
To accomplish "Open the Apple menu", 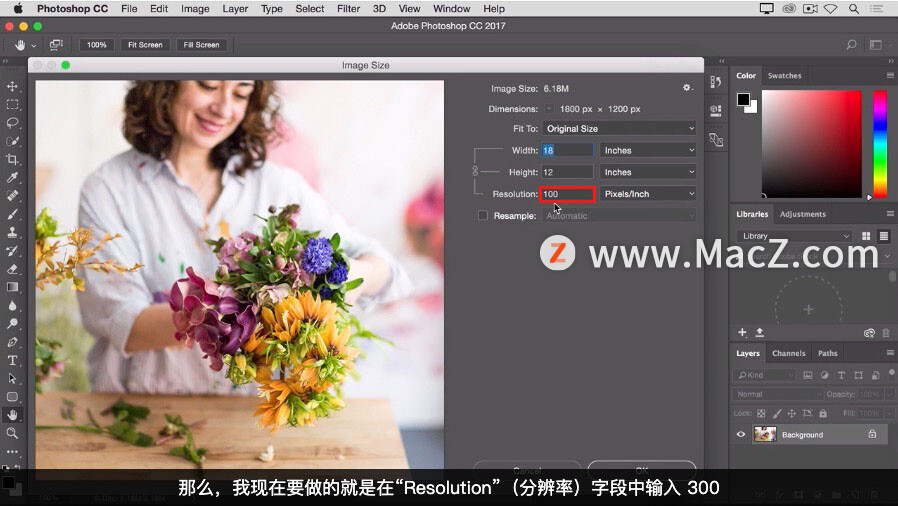I will pyautogui.click(x=18, y=9).
